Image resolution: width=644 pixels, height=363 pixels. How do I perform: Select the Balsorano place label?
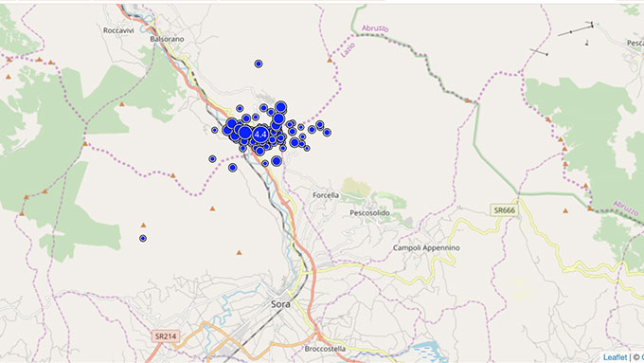point(167,39)
